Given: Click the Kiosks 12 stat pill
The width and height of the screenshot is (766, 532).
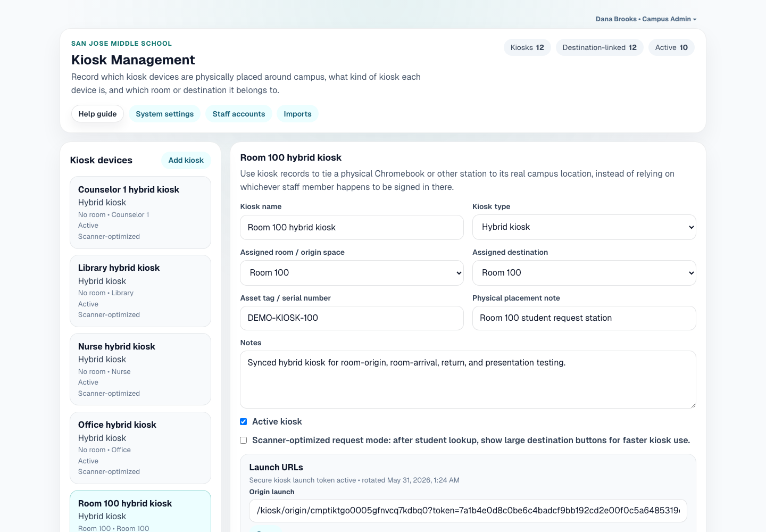Looking at the screenshot, I should tap(527, 47).
